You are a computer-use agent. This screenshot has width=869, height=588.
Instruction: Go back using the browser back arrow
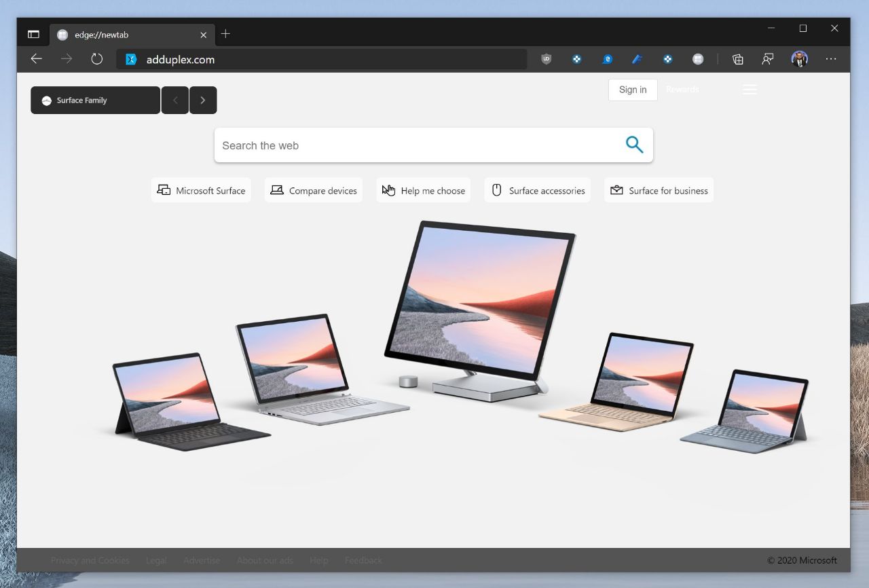point(37,59)
